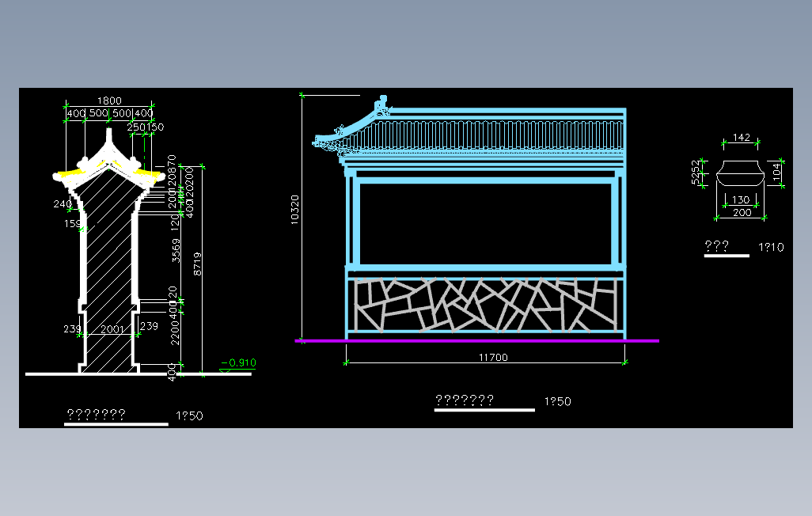Click the 240 eave dimension label
Viewport: 812px width, 516px height.
click(x=63, y=203)
